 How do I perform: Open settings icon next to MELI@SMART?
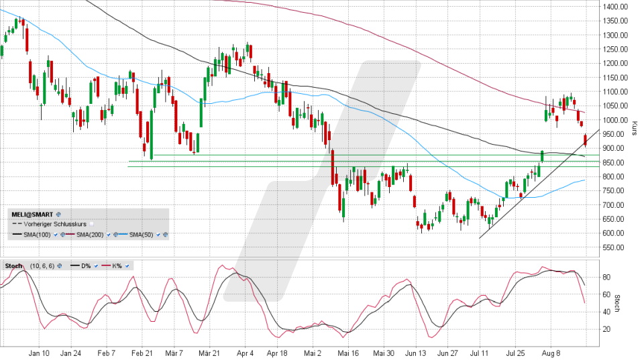(58, 215)
